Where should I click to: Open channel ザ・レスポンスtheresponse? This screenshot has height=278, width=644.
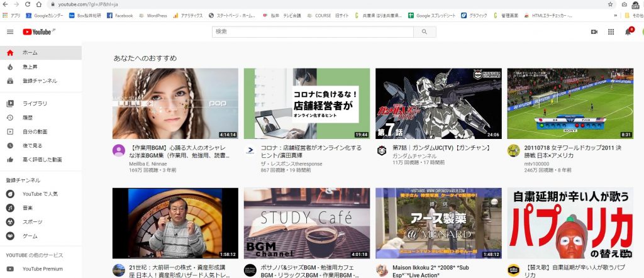[292, 164]
